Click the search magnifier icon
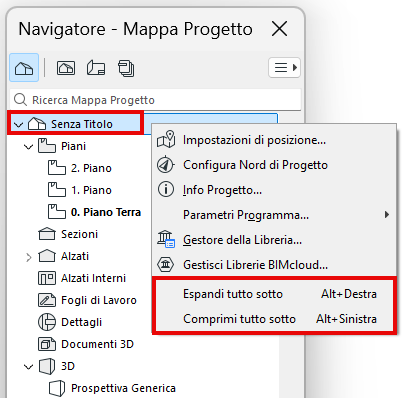This screenshot has width=412, height=398. (20, 100)
